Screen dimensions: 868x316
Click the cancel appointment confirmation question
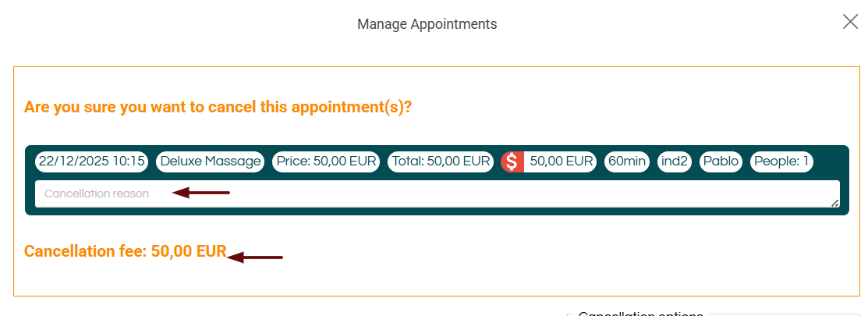[x=218, y=107]
